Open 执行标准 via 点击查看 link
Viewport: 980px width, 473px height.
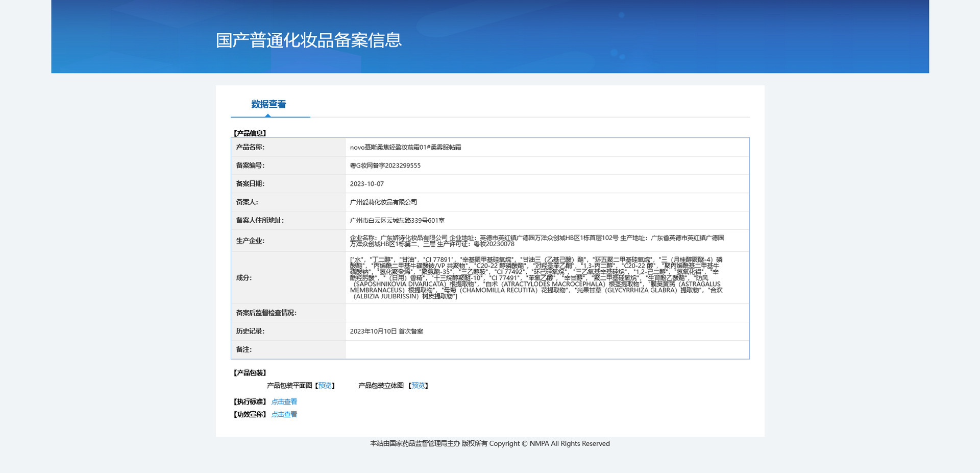(284, 401)
